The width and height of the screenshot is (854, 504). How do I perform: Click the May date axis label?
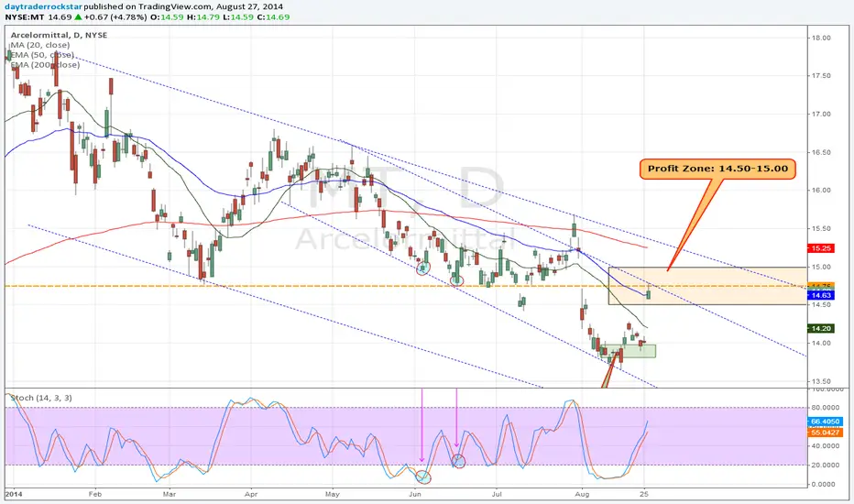pyautogui.click(x=333, y=494)
